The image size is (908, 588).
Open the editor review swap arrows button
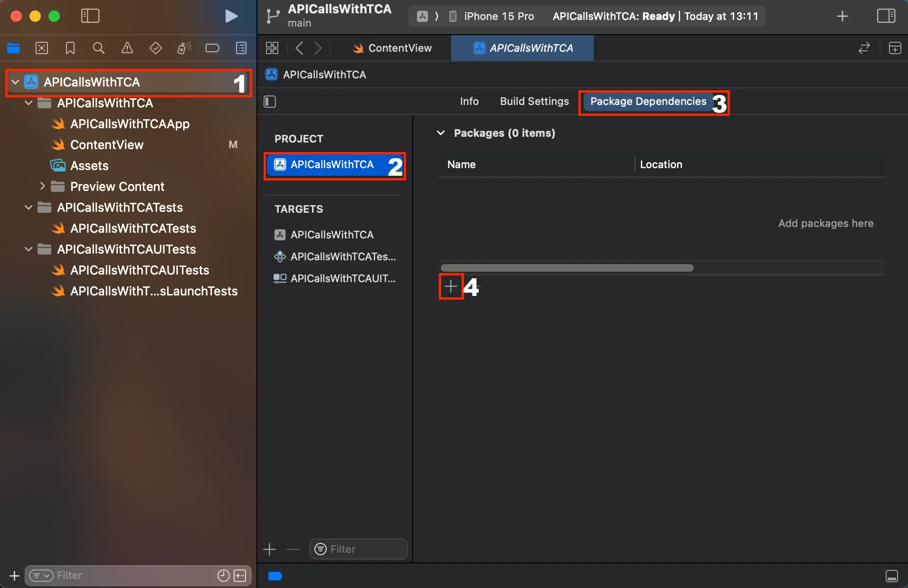click(x=864, y=48)
